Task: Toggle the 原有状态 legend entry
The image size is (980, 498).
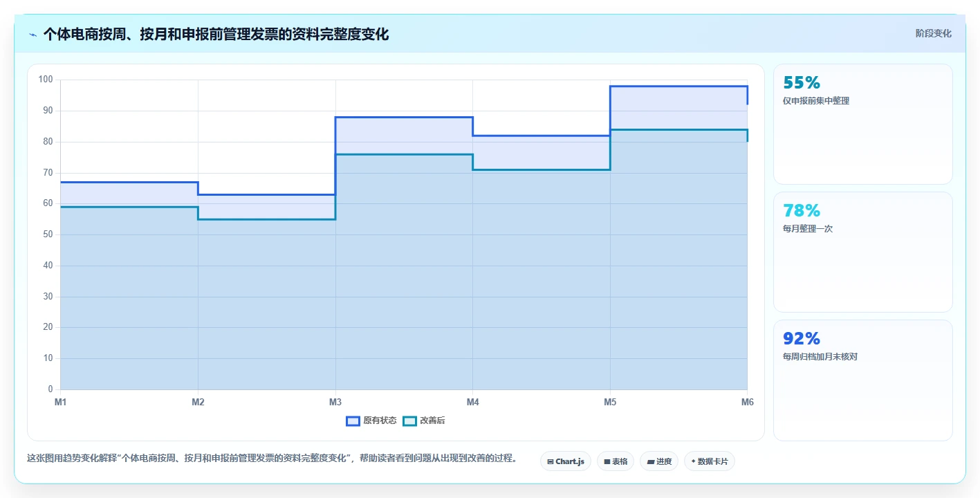Action: click(371, 421)
